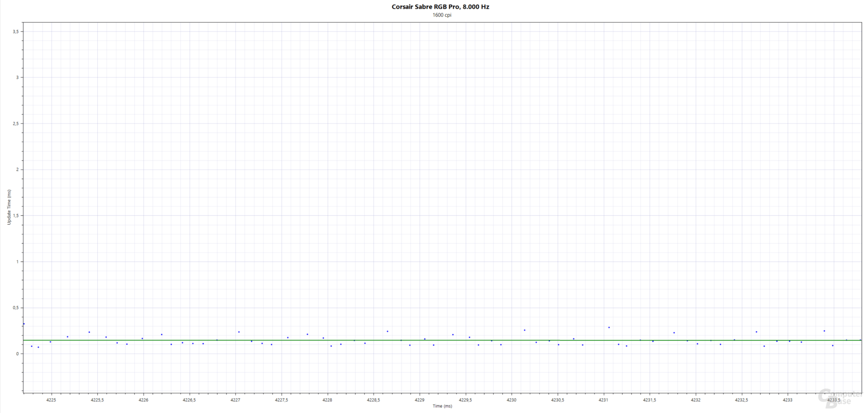Click the highest data point near 4231 ms
Screen dimensions: 868x413
coord(609,328)
